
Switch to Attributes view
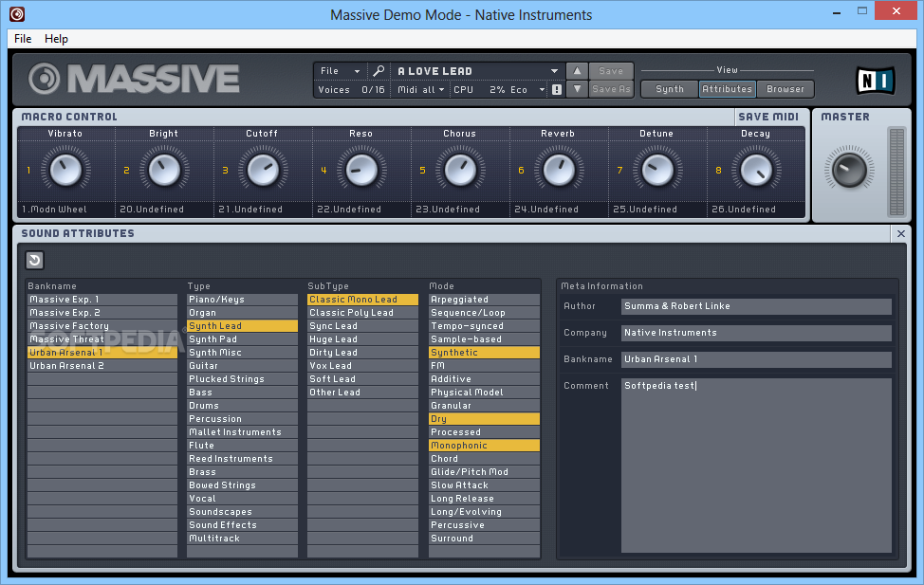coord(728,89)
